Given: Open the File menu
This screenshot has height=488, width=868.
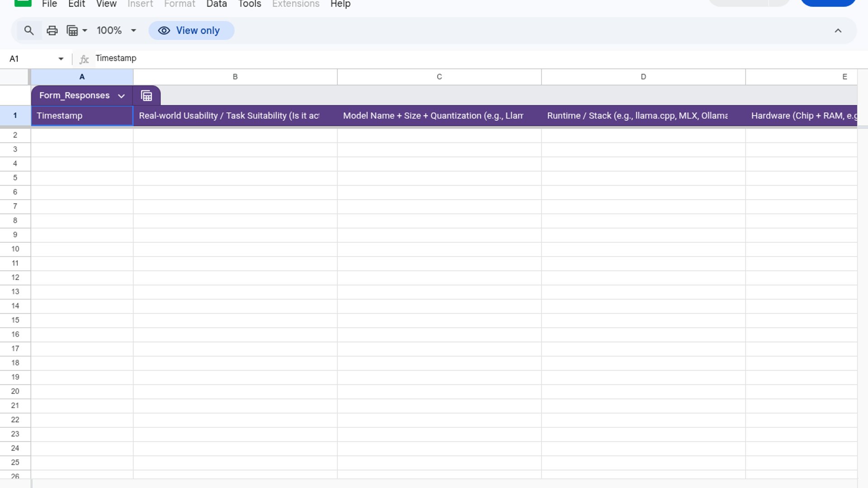Looking at the screenshot, I should 49,4.
